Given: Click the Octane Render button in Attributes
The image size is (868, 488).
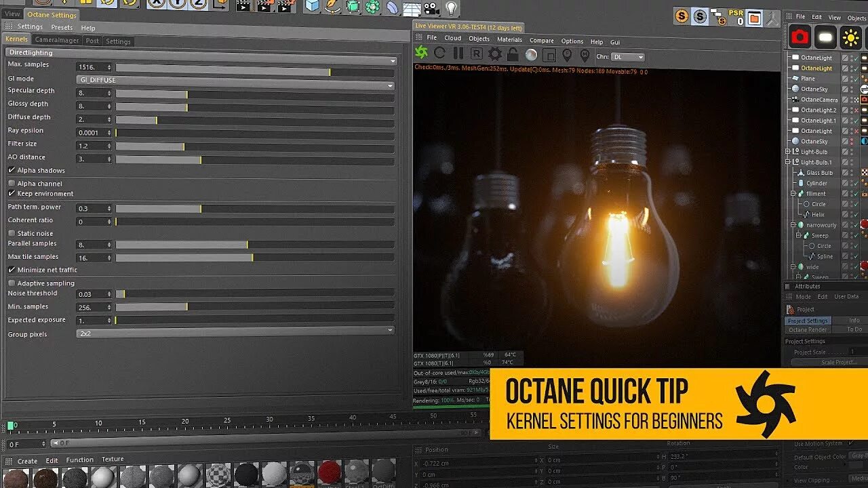Looking at the screenshot, I should [x=808, y=329].
